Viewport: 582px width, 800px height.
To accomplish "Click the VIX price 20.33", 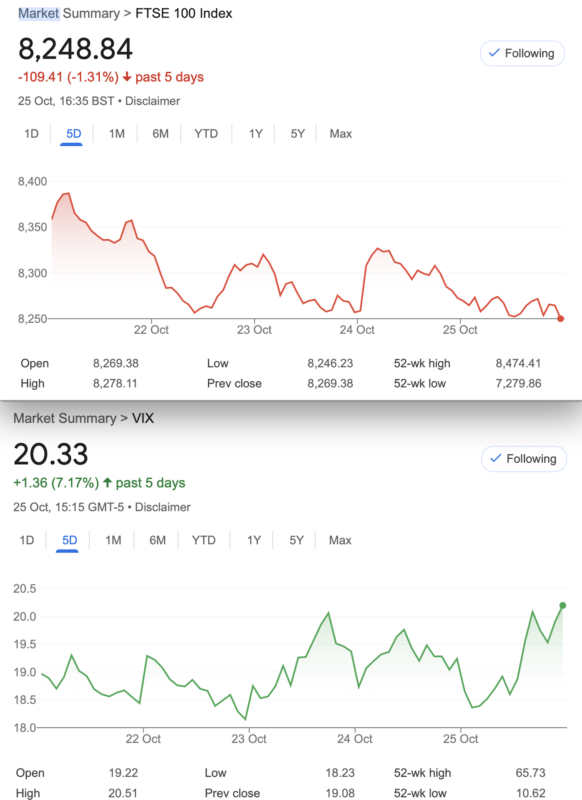I will click(50, 454).
